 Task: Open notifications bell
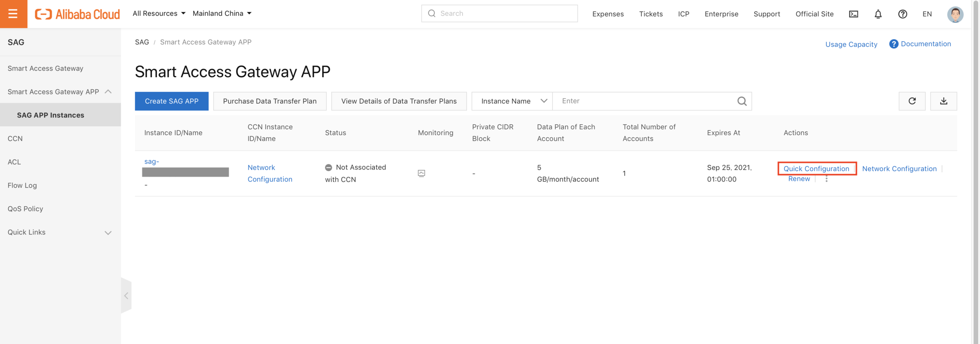pyautogui.click(x=878, y=14)
